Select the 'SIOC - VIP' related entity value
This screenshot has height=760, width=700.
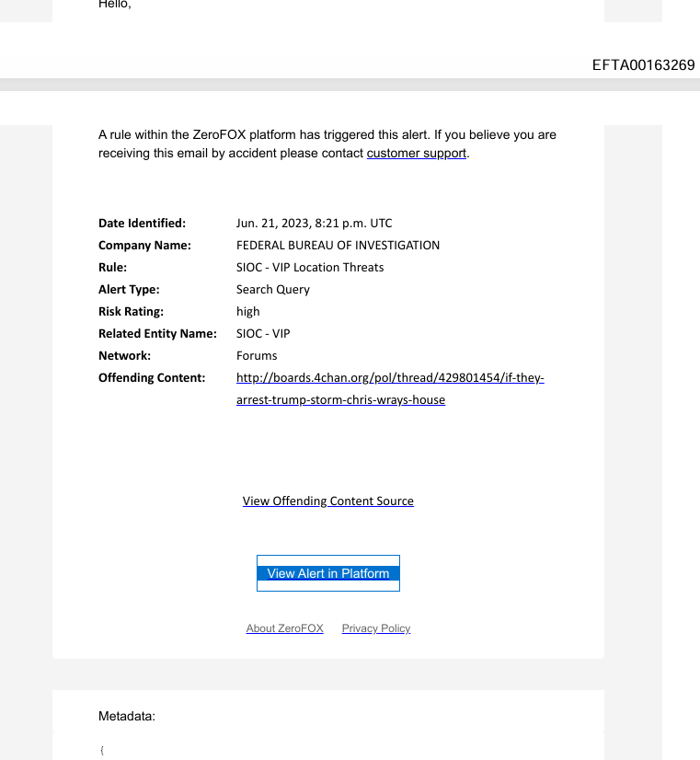click(x=263, y=333)
